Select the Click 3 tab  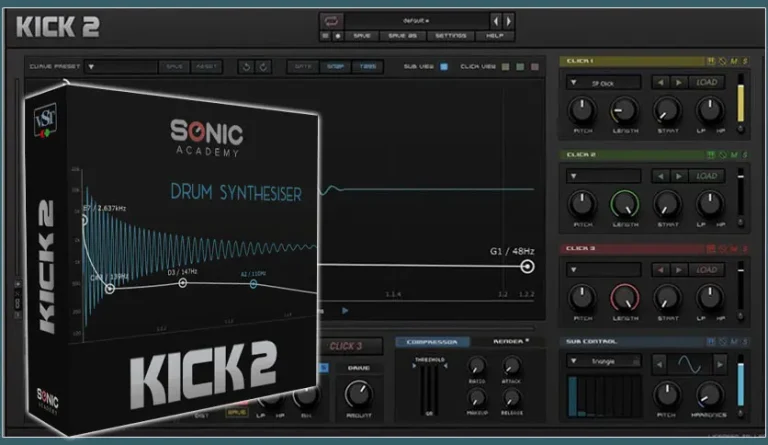[345, 346]
